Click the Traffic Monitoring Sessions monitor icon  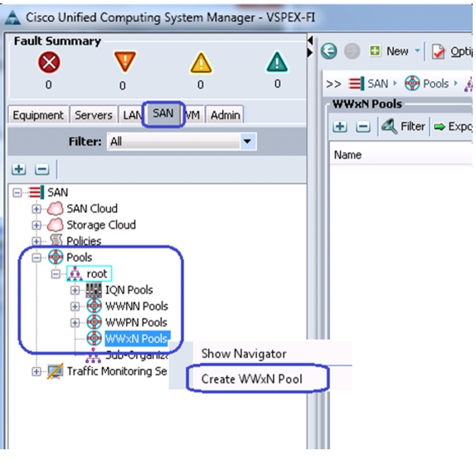coord(56,371)
